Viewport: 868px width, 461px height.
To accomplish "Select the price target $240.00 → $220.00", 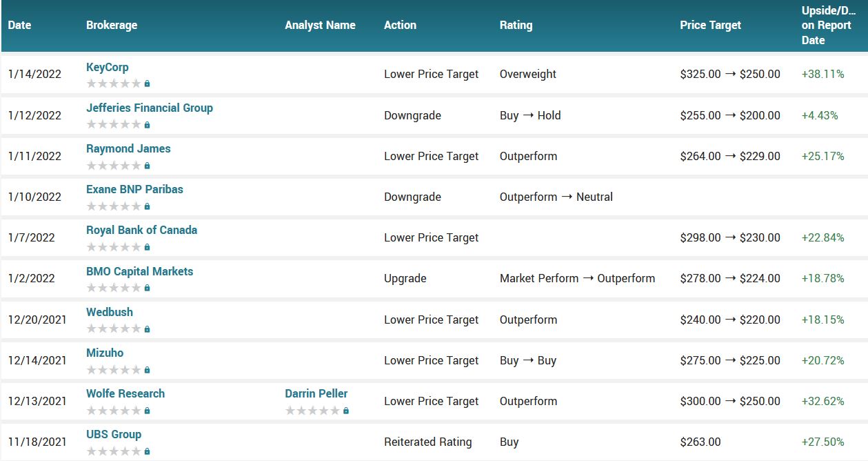I will click(x=730, y=320).
